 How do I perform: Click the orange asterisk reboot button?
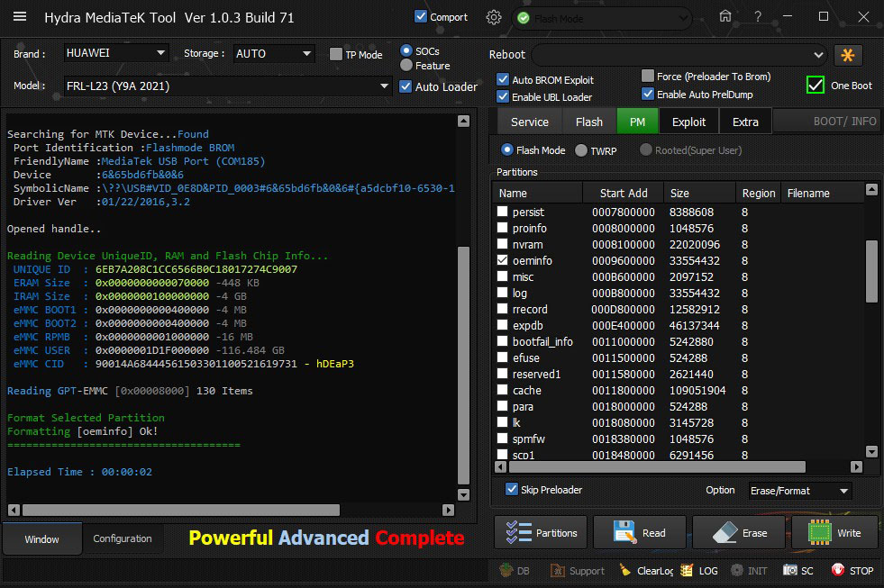click(x=848, y=55)
